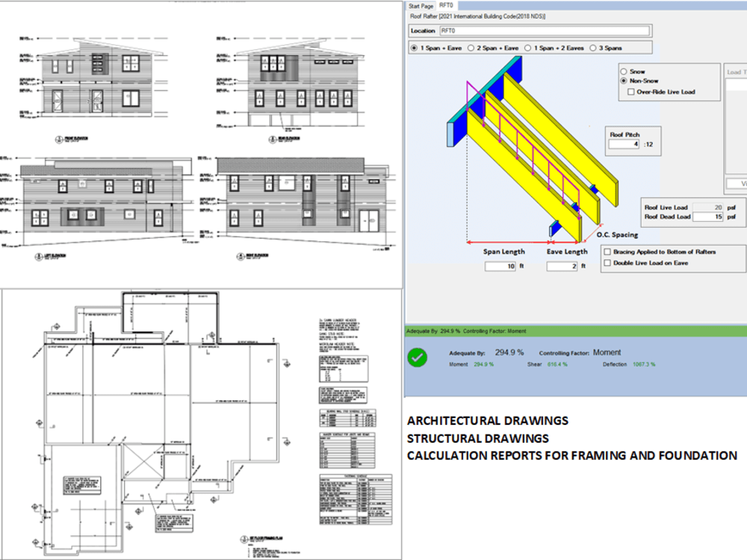The image size is (747, 560).
Task: Click the green adequacy checkmark icon
Action: click(x=418, y=358)
